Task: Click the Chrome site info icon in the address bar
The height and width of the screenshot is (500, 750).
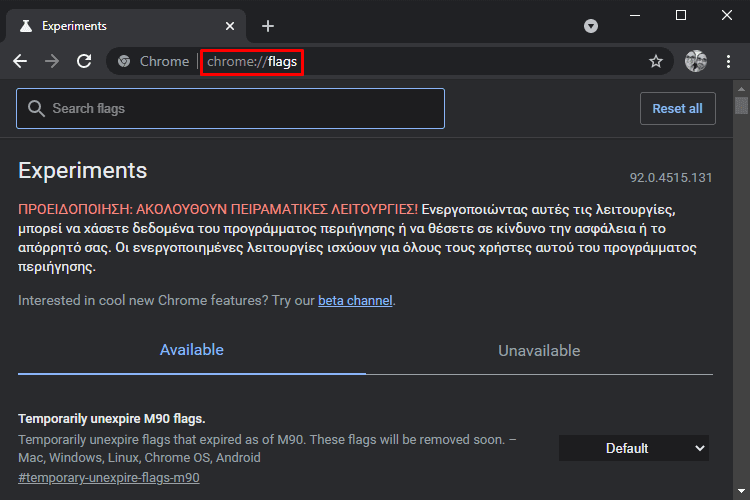Action: coord(124,61)
